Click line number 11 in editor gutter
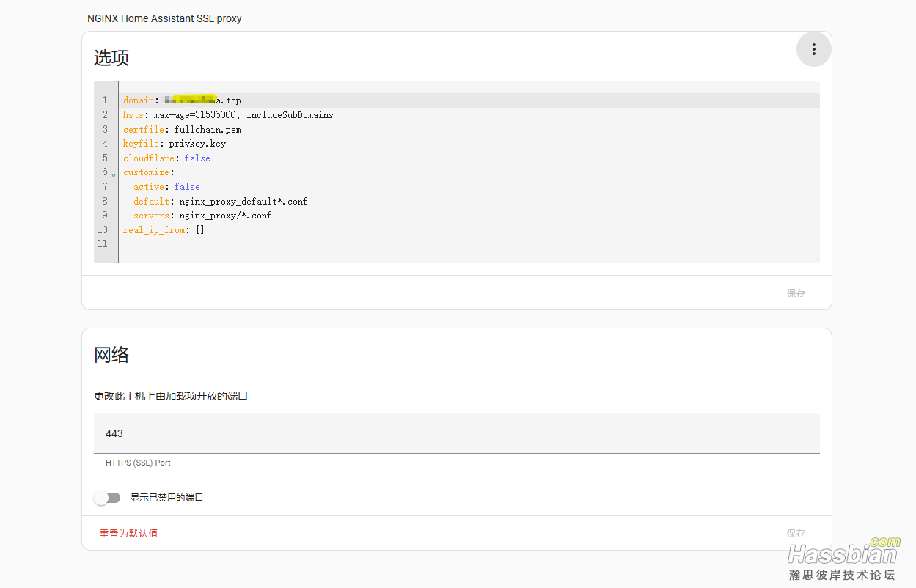The width and height of the screenshot is (916, 588). pyautogui.click(x=103, y=244)
